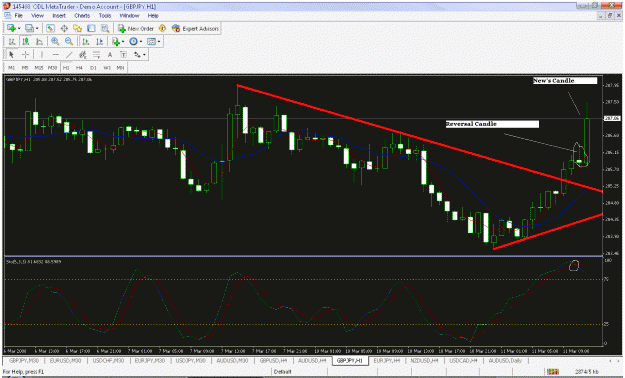Image resolution: width=625 pixels, height=378 pixels.
Task: Switch timeframe to H1
Action: tap(66, 68)
